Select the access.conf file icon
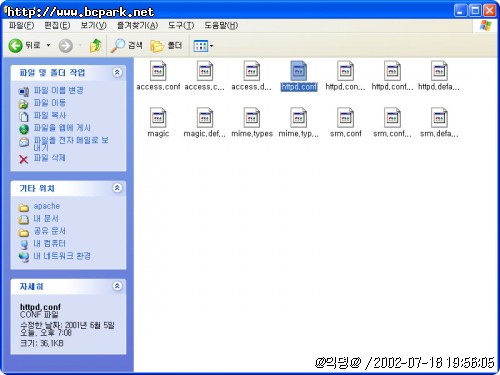Image resolution: width=500 pixels, height=375 pixels. [158, 71]
